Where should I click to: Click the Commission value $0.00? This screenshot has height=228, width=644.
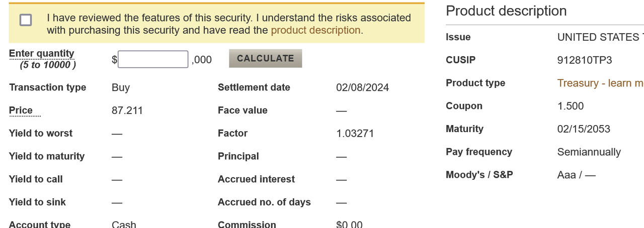349,224
